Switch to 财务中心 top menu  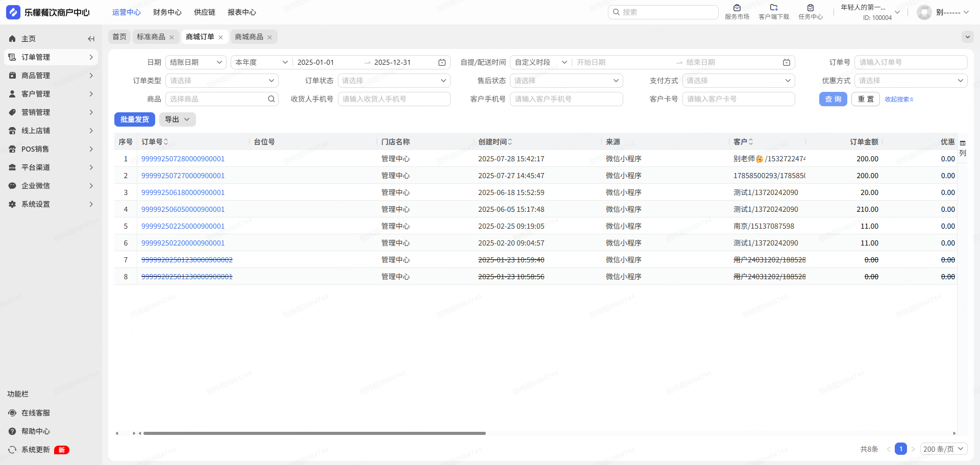(167, 12)
